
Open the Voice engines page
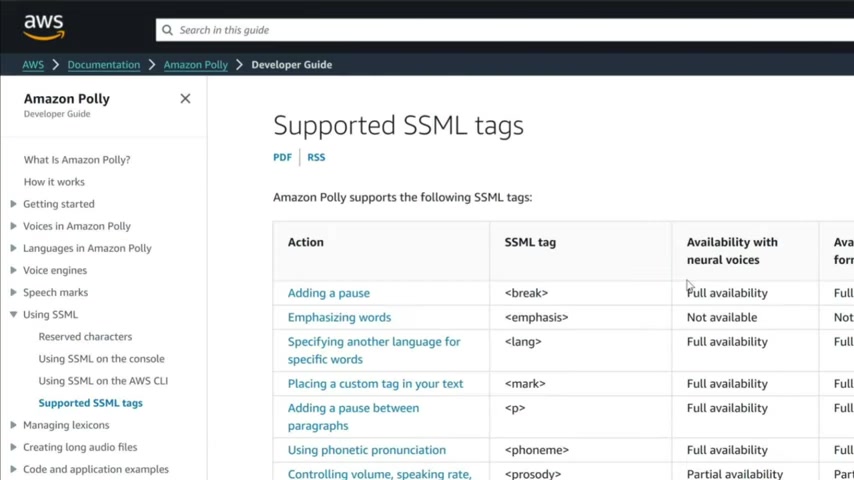point(55,270)
